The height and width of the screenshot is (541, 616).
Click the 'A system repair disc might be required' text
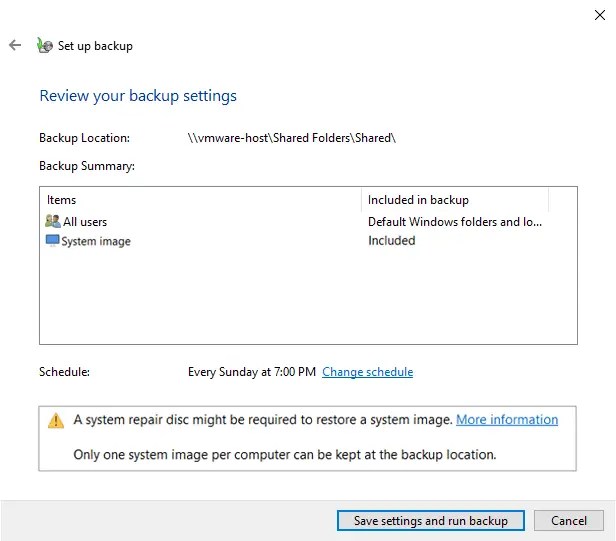pos(263,420)
